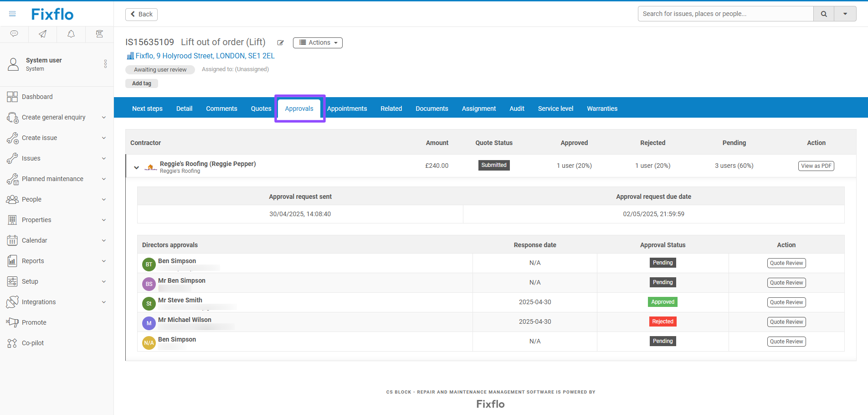This screenshot has height=415, width=868.
Task: Click the Reports icon in sidebar
Action: click(x=12, y=261)
